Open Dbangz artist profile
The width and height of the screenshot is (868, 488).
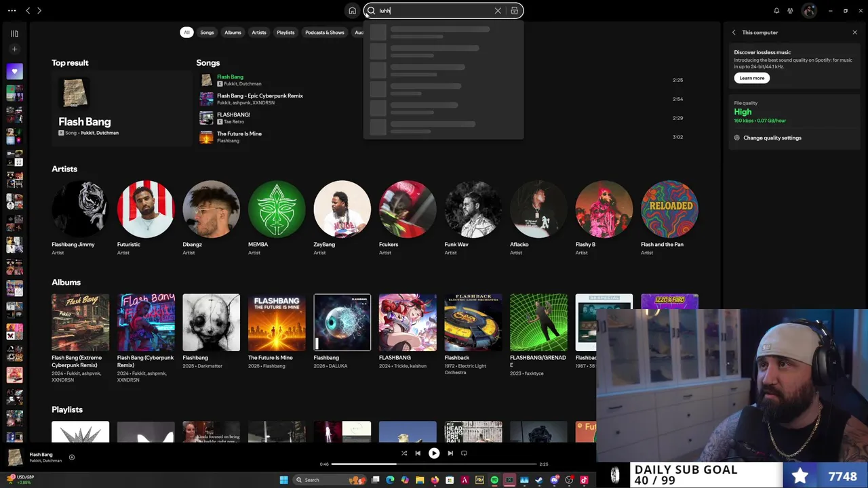click(211, 218)
